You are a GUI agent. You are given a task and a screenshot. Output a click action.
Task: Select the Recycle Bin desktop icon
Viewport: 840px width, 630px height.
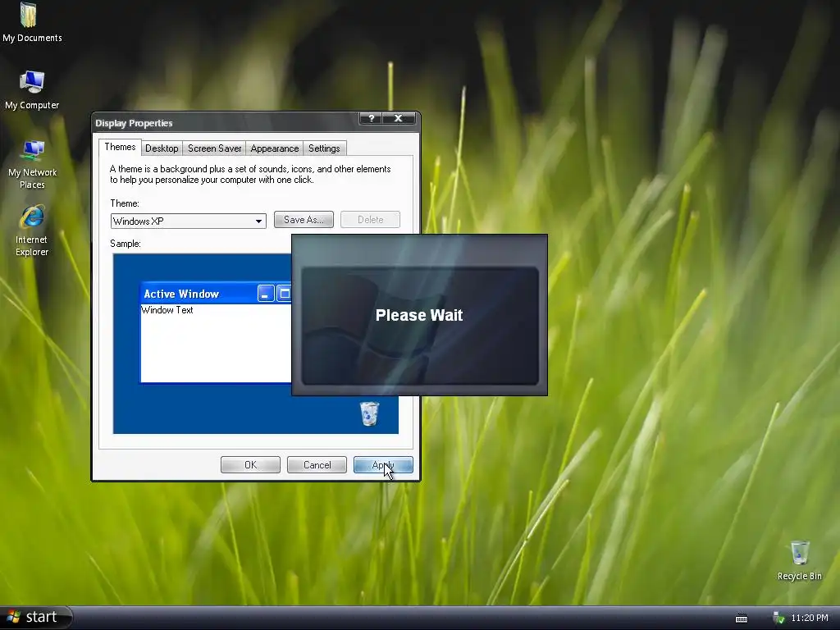(x=799, y=560)
